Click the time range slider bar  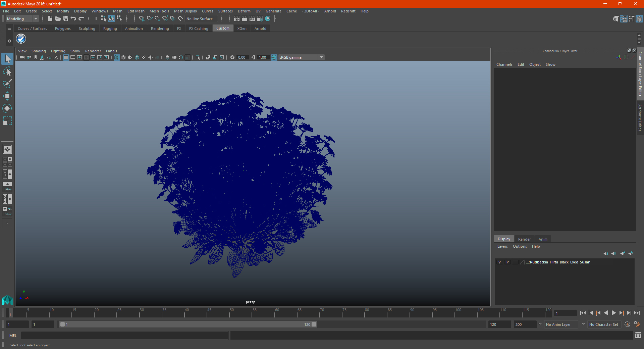coord(188,325)
